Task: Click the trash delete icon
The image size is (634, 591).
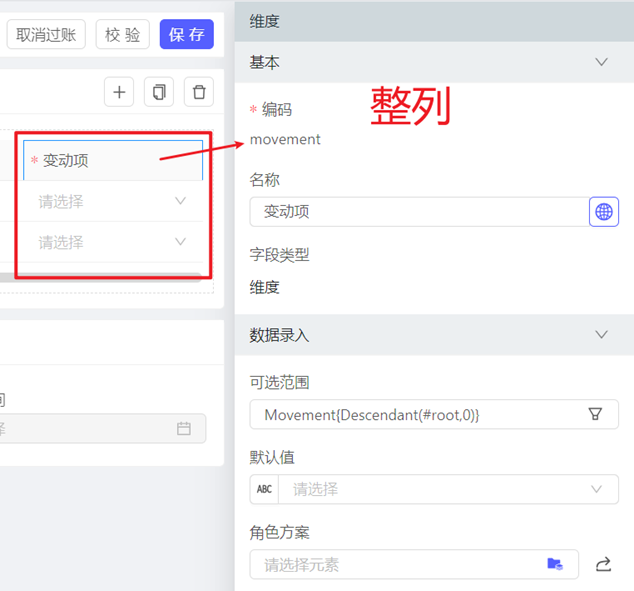Action: pyautogui.click(x=199, y=92)
